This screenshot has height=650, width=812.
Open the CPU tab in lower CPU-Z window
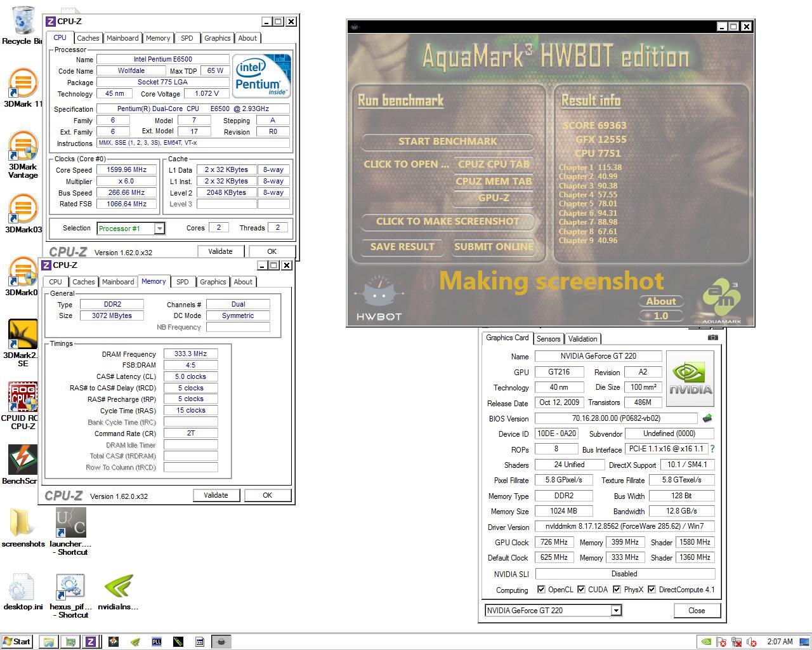[x=56, y=282]
